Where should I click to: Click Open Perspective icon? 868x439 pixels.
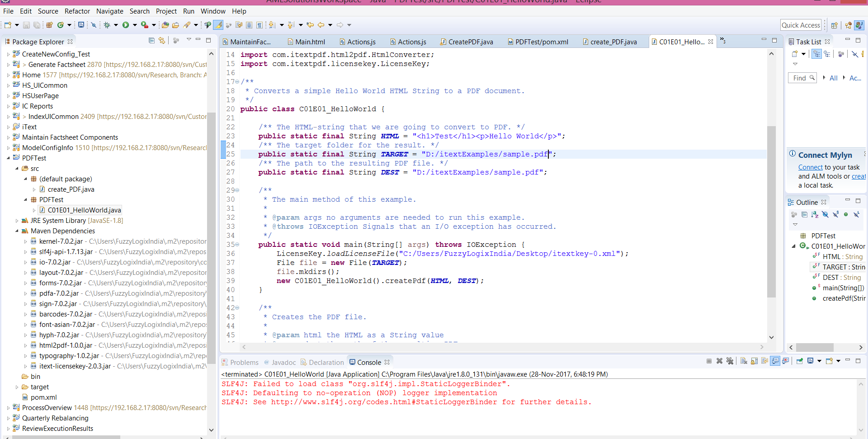pos(835,25)
